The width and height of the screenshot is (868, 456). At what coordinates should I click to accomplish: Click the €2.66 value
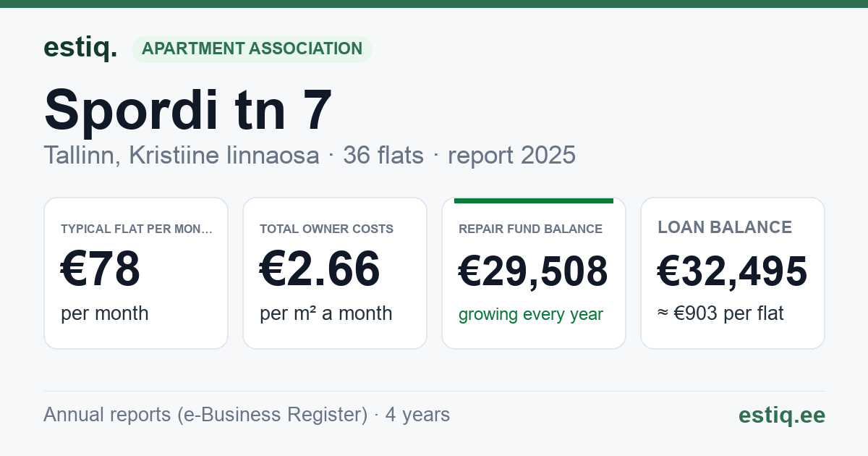(320, 269)
